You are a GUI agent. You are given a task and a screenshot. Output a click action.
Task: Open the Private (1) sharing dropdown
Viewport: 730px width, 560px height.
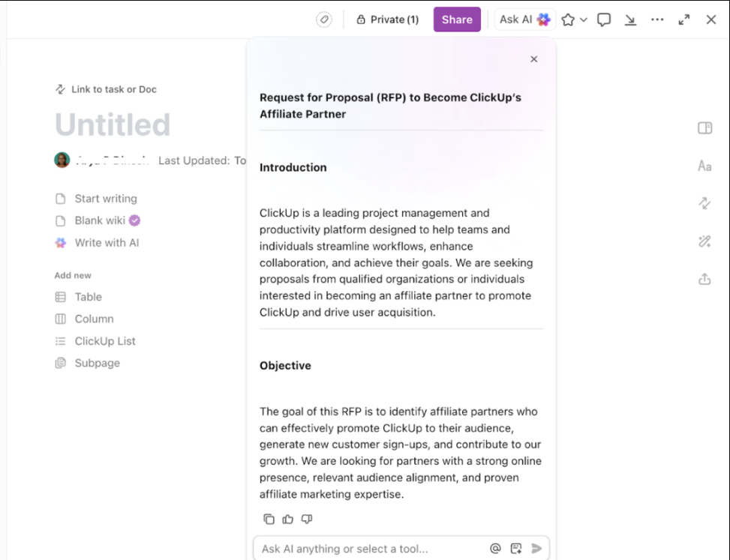tap(387, 19)
